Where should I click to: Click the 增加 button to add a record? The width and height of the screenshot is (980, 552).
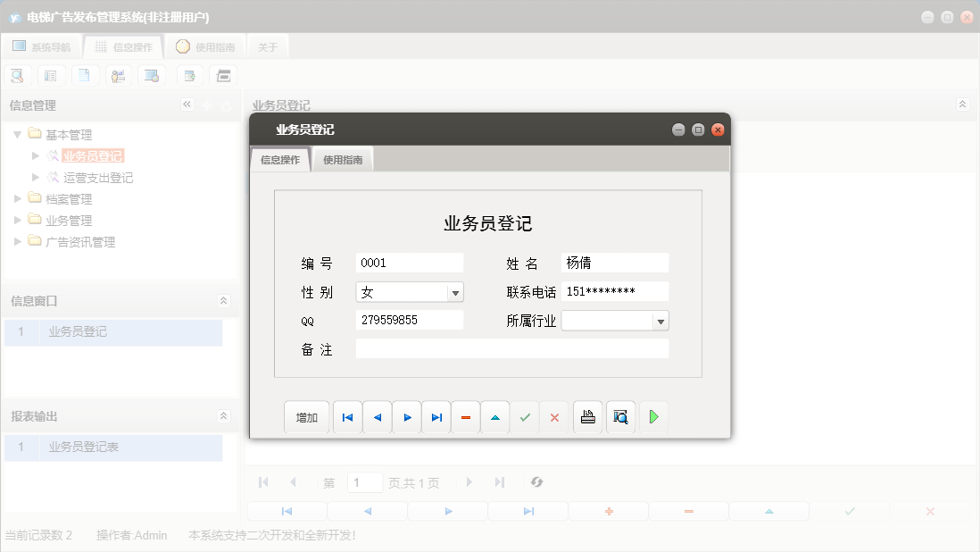[306, 416]
